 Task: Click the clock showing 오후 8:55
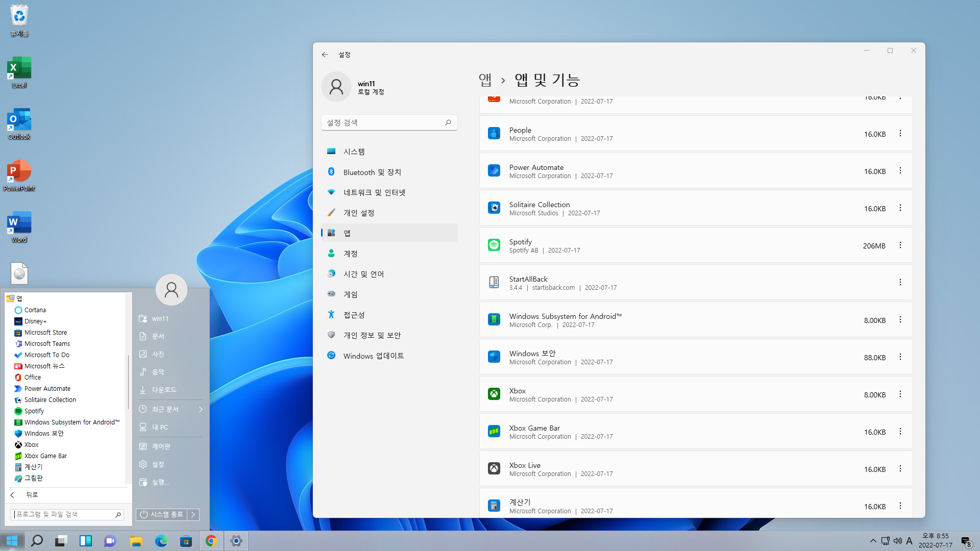pos(935,540)
